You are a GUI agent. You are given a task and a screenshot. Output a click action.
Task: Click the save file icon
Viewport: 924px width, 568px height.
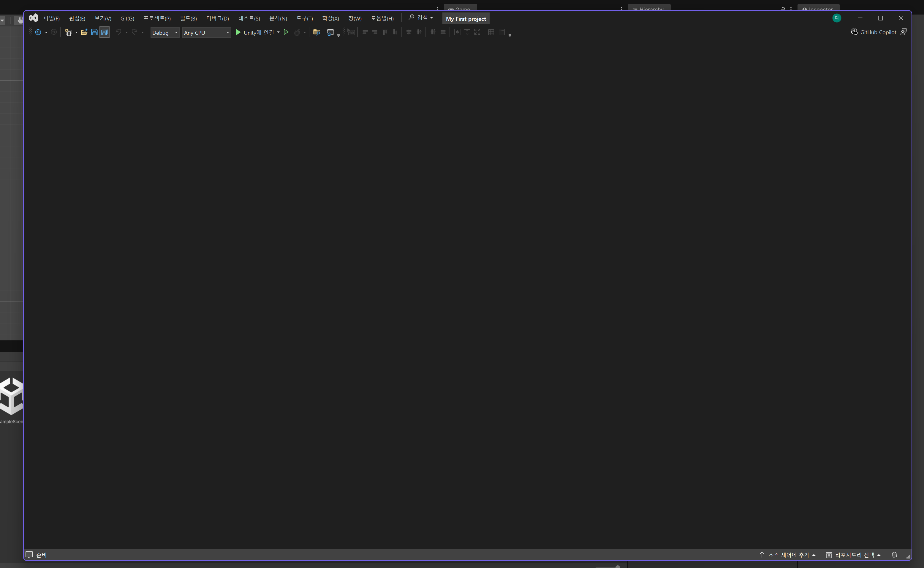(x=94, y=32)
